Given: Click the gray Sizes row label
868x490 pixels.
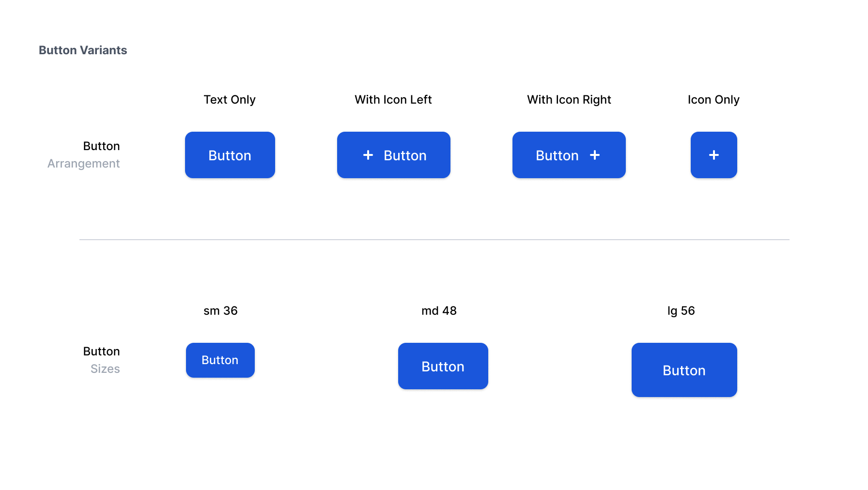Looking at the screenshot, I should click(x=105, y=369).
